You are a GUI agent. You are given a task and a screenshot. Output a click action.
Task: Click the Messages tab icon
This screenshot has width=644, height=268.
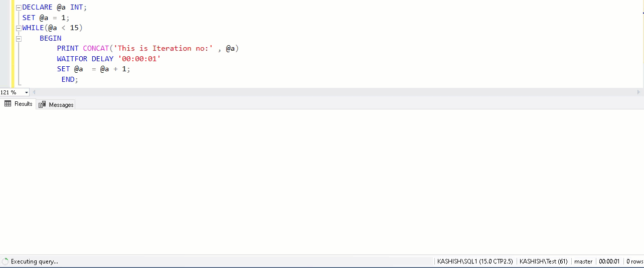42,104
